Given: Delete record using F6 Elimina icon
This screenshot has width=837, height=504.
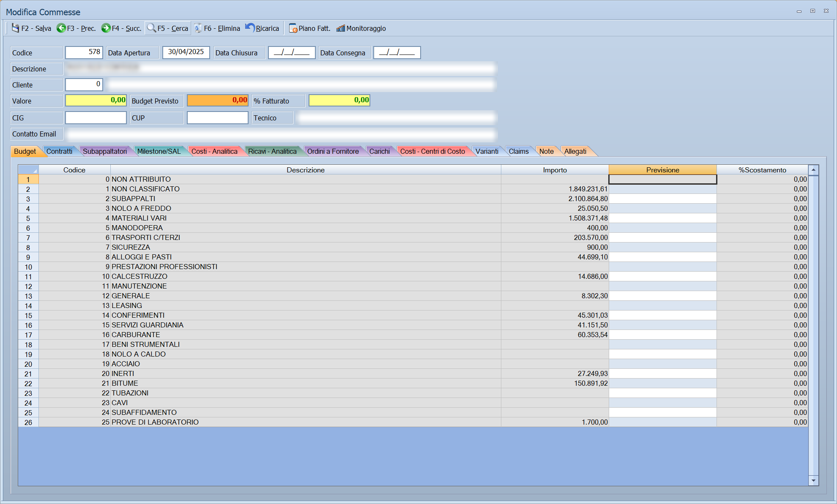Looking at the screenshot, I should click(x=198, y=28).
